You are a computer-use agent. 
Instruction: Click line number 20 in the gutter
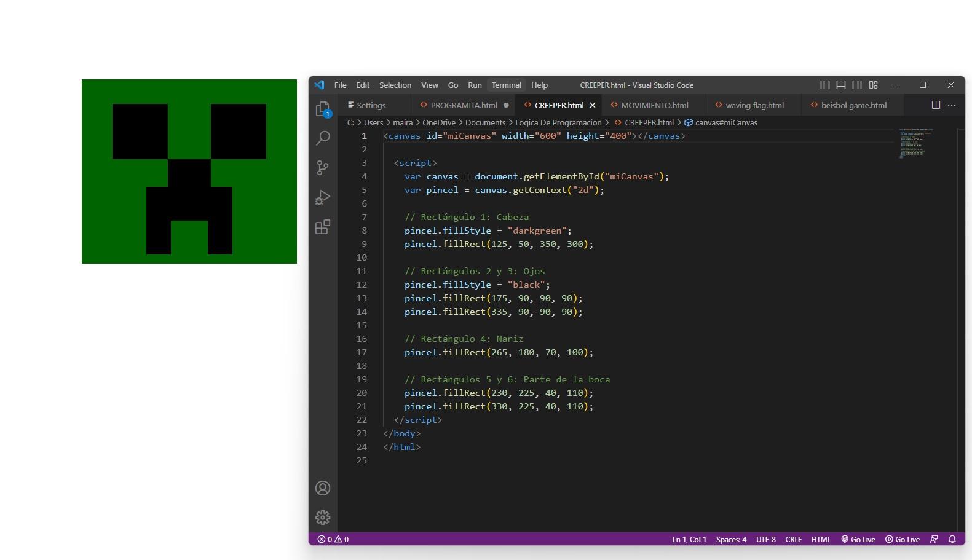362,393
